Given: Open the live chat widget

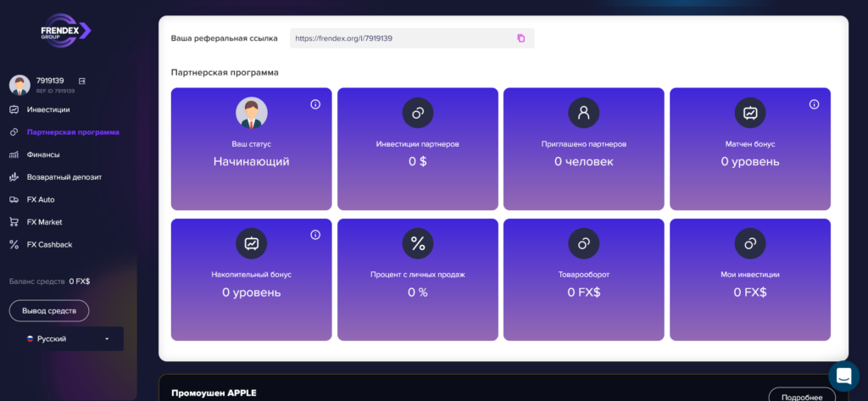Looking at the screenshot, I should click(843, 376).
